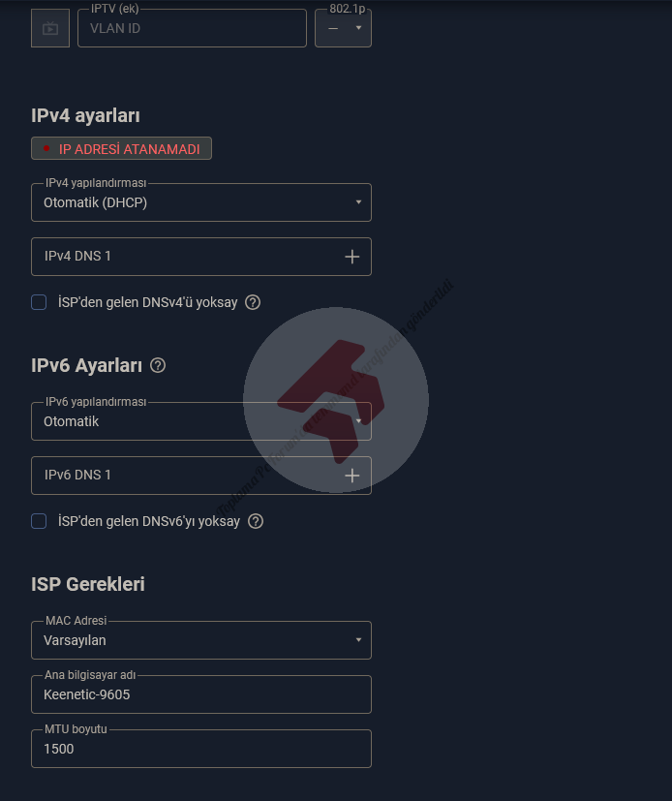Enable İSP'den gelen DNSv6'yı yoksay checkbox
The image size is (672, 801).
(39, 521)
